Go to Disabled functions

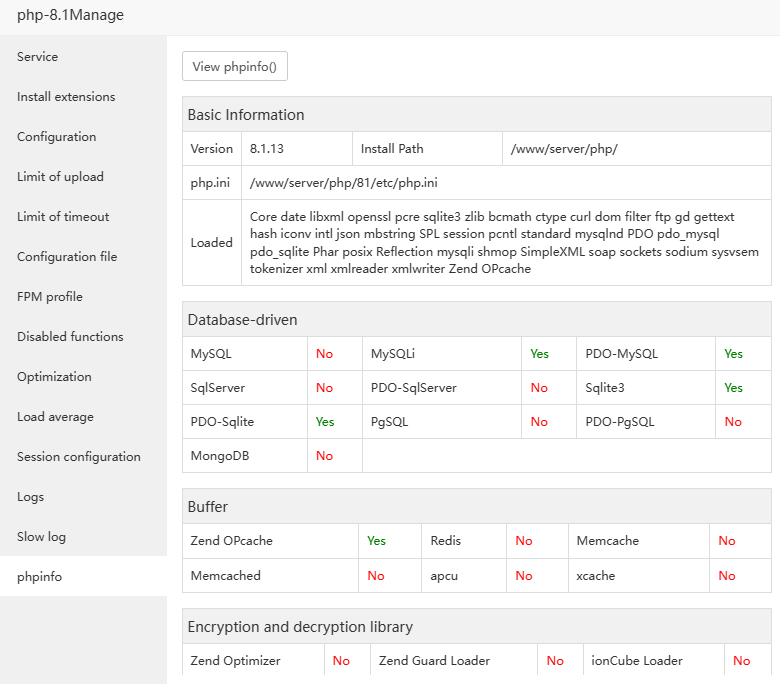point(70,337)
